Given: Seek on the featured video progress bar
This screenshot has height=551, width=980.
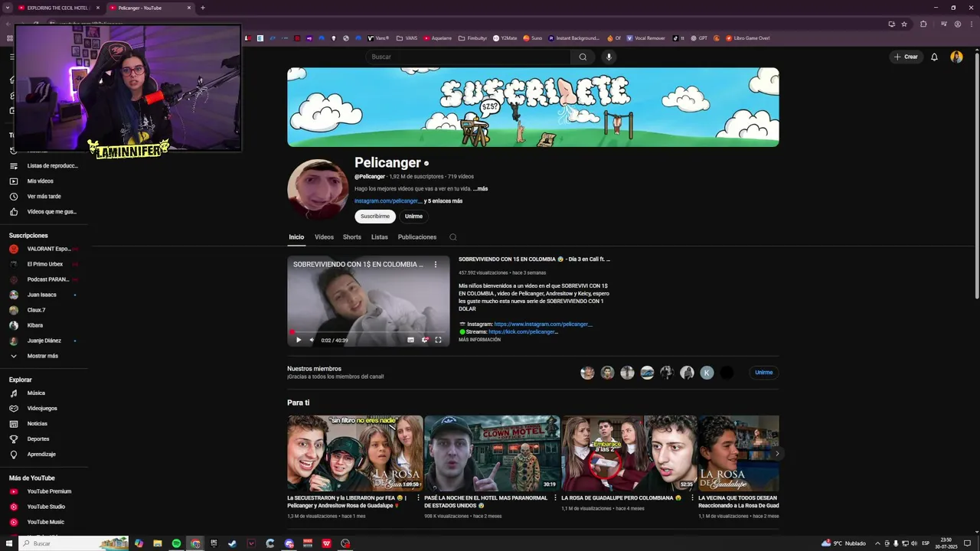Looking at the screenshot, I should [x=368, y=332].
